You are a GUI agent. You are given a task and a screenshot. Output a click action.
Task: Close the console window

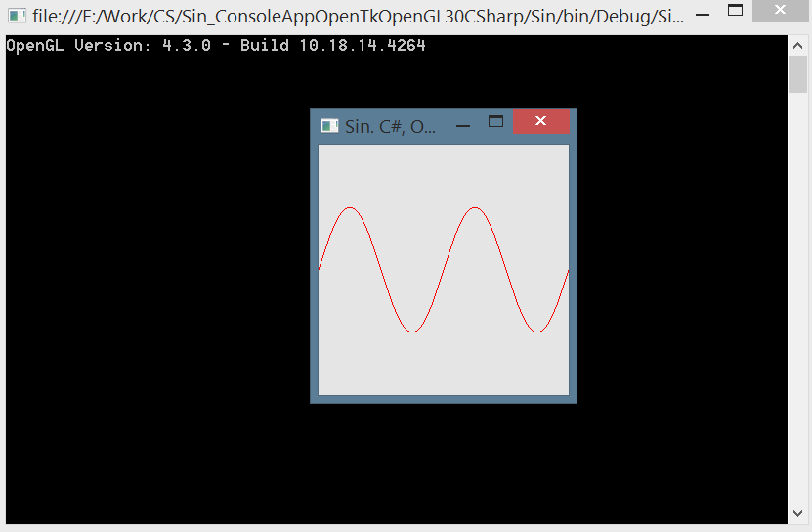780,10
